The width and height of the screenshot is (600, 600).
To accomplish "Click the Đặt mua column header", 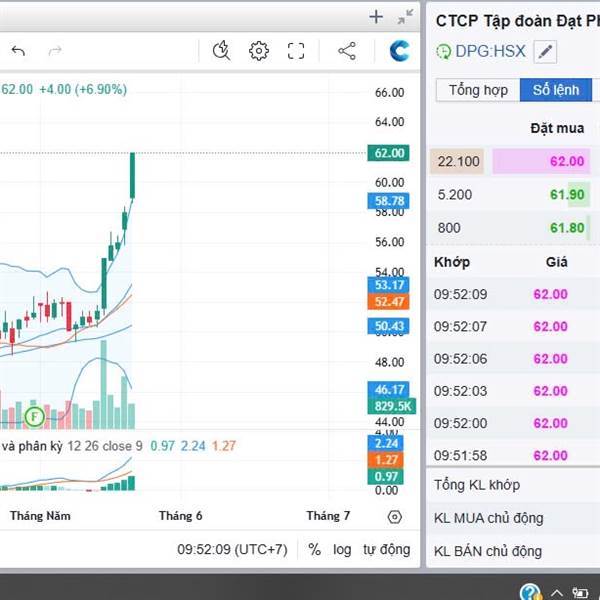I will (557, 128).
